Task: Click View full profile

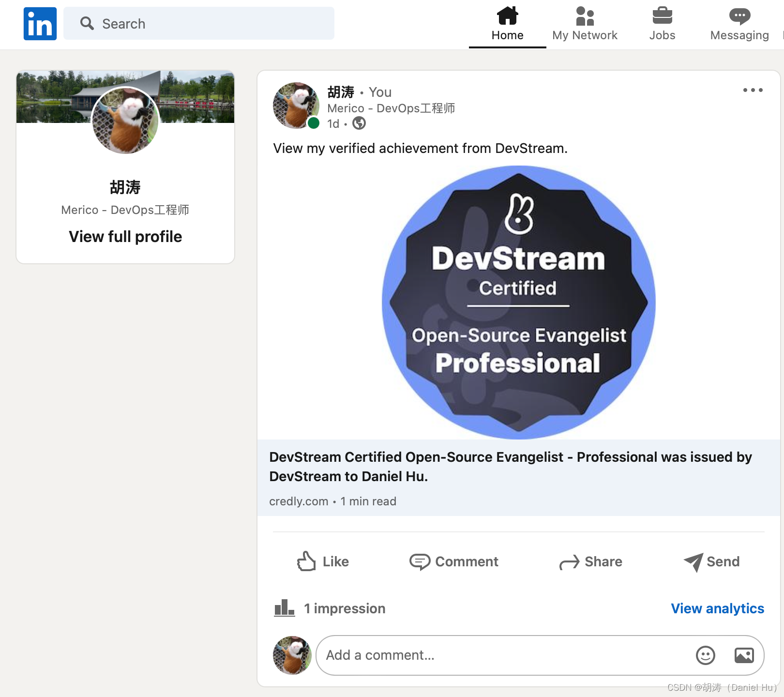Action: (x=125, y=237)
